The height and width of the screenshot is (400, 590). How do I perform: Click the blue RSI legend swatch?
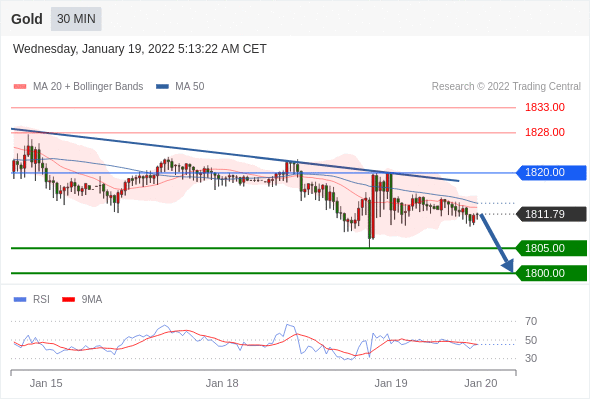(20, 300)
